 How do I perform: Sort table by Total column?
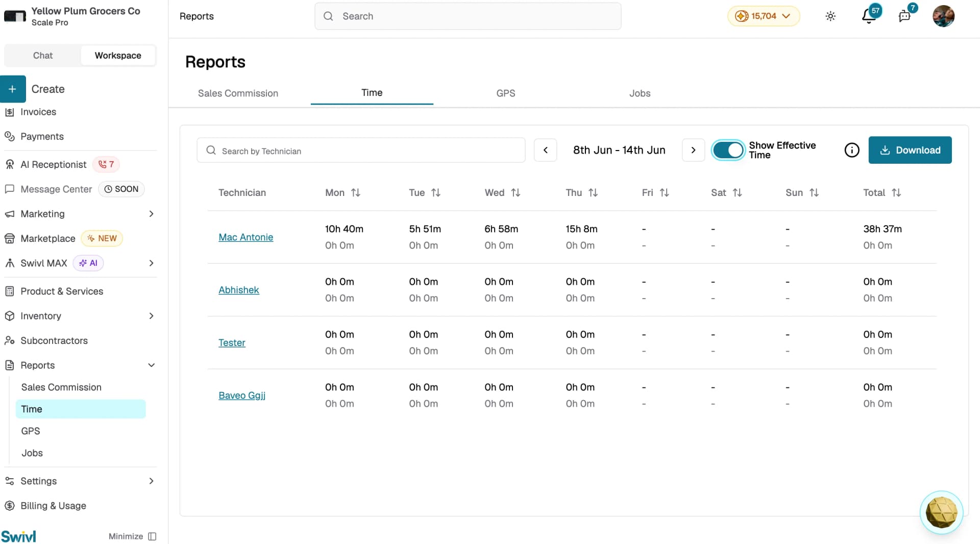(x=896, y=192)
